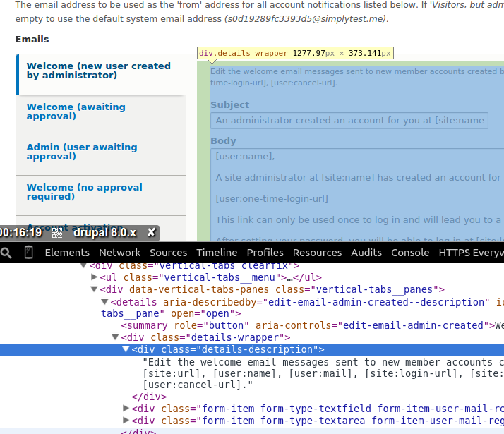
Task: Open the Elements panel tab
Action: (x=67, y=253)
